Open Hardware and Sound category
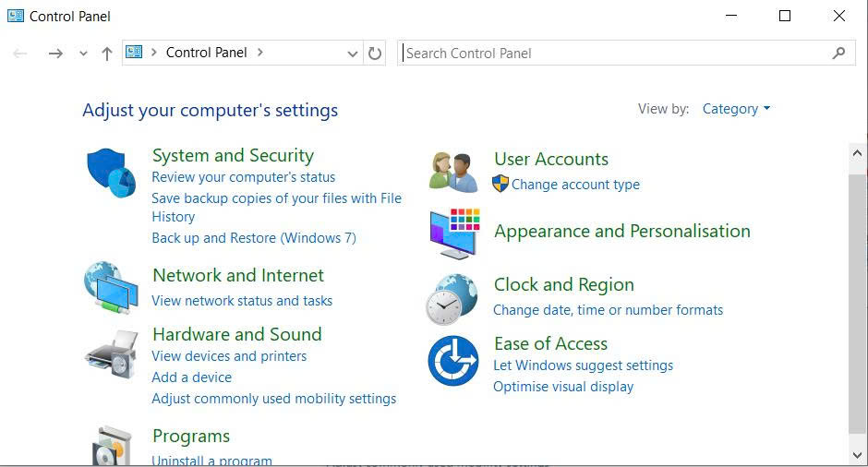The image size is (868, 467). [x=237, y=334]
